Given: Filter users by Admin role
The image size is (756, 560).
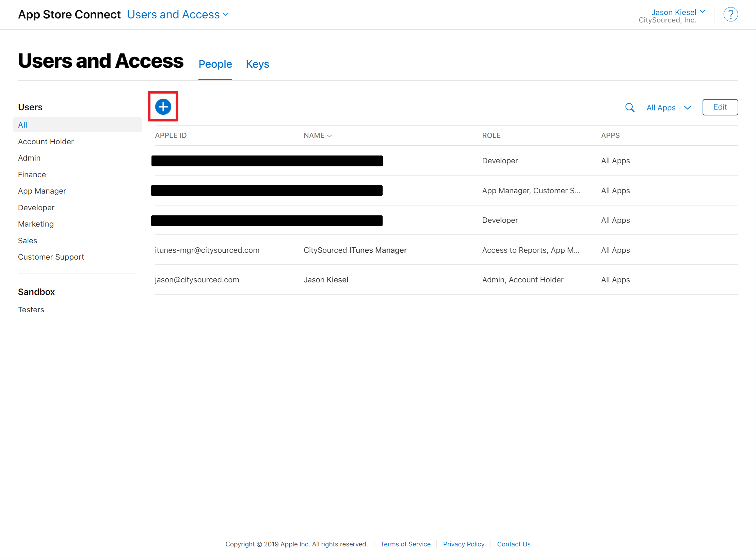Looking at the screenshot, I should tap(29, 158).
